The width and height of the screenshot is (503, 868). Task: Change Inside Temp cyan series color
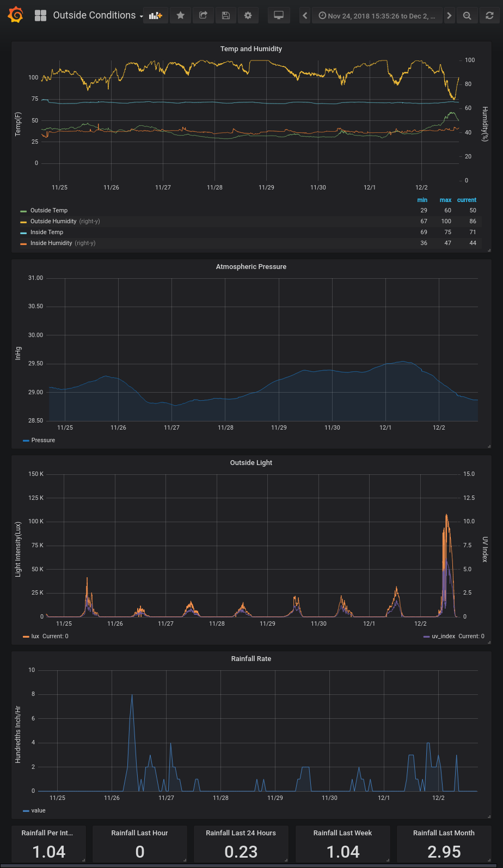[23, 233]
